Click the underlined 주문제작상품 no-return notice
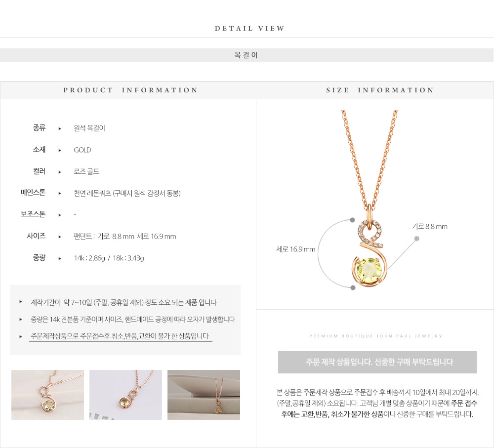 point(120,336)
